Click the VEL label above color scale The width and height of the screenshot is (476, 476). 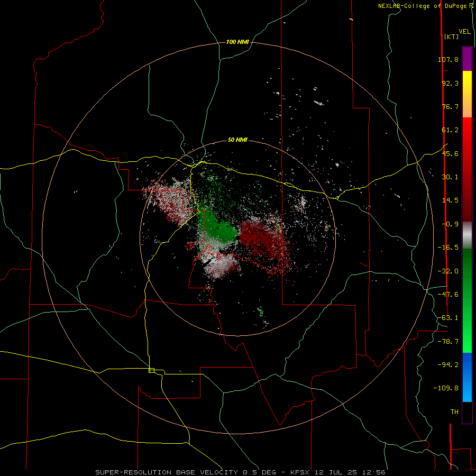click(465, 32)
